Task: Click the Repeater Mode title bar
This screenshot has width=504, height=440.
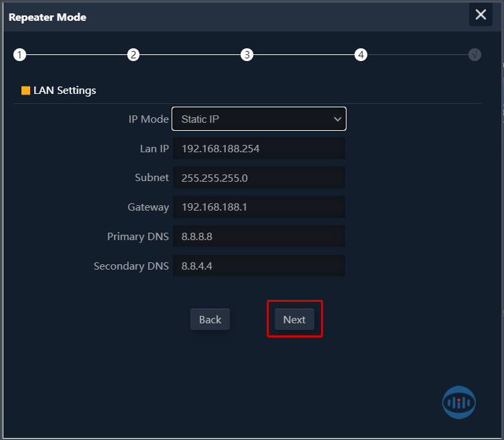Action: [201, 17]
